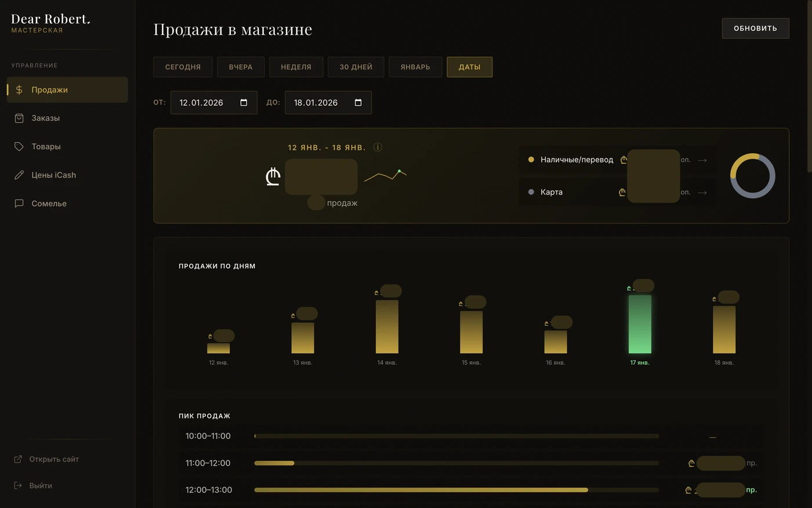Toggle the Карта legend indicator
This screenshot has height=508, width=812.
click(531, 192)
